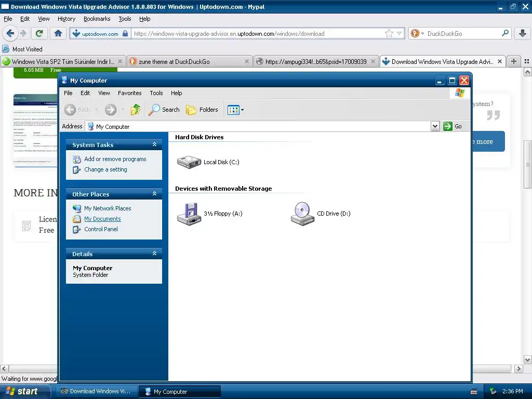Open the Explorer View menu
This screenshot has height=399, width=532.
[104, 93]
